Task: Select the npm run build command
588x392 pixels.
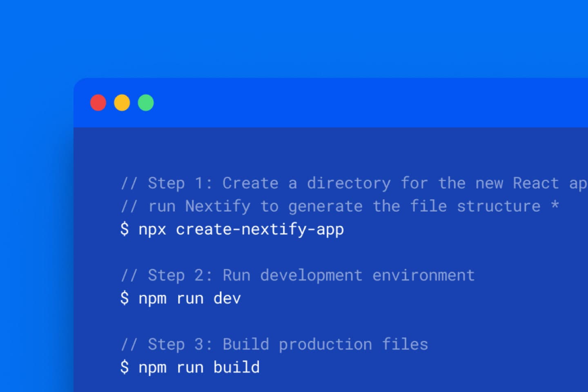Action: (199, 367)
